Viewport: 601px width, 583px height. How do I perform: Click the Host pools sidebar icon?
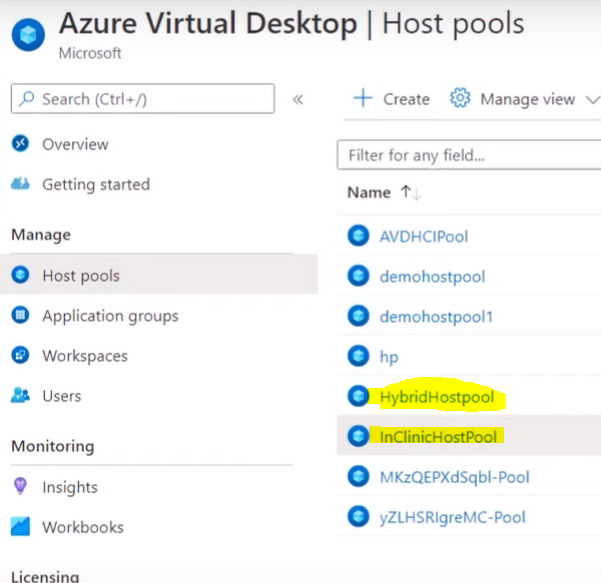[20, 275]
